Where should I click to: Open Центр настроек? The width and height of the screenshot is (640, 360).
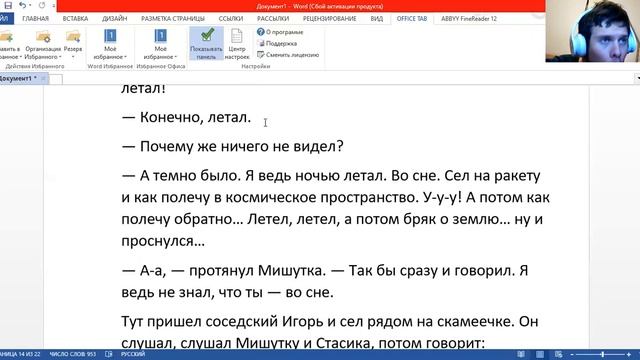tap(237, 44)
